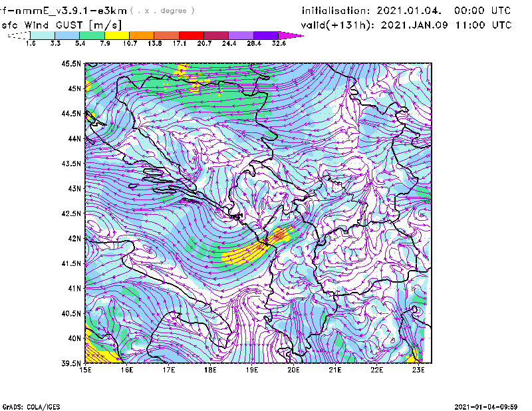The width and height of the screenshot is (532, 411).
Task: Click the lavender 24.4–28.4 legend swatch
Action: tap(241, 35)
